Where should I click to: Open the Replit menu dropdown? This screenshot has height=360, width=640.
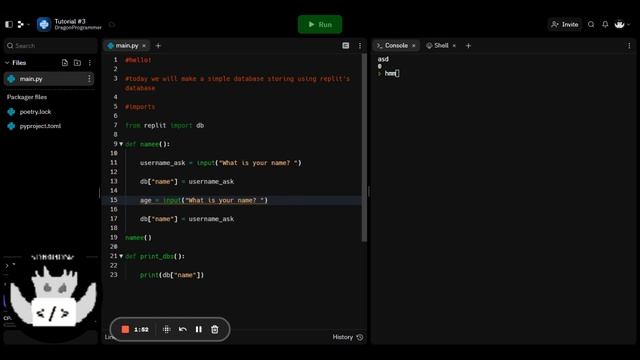point(23,24)
